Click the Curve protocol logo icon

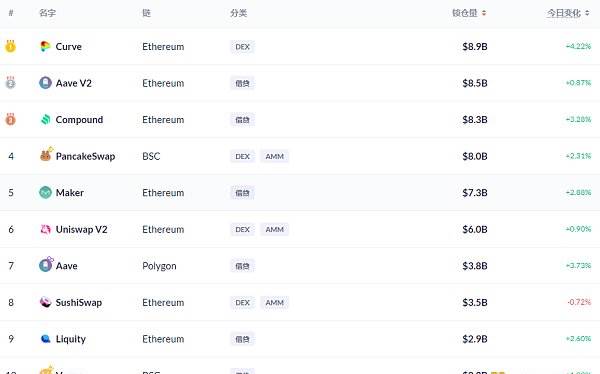click(45, 47)
